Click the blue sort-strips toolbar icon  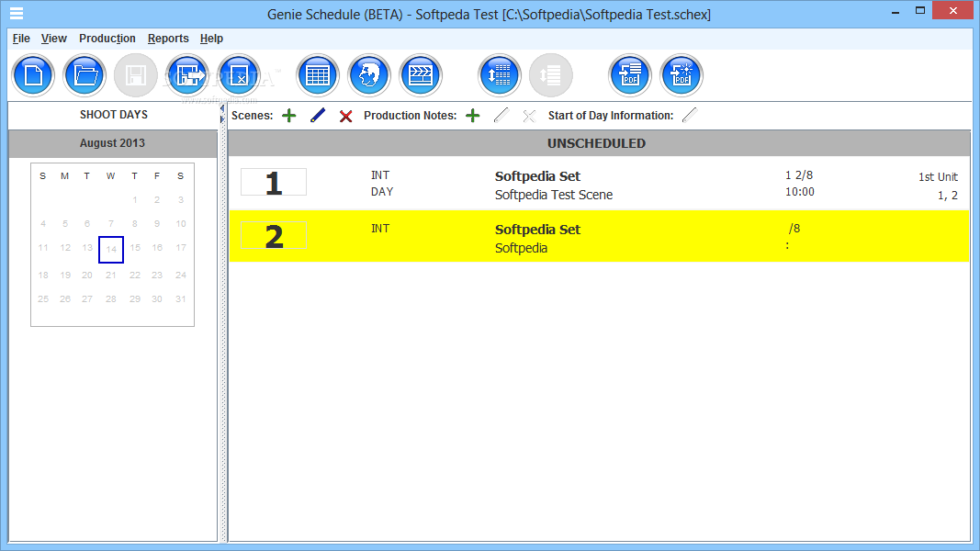[500, 75]
